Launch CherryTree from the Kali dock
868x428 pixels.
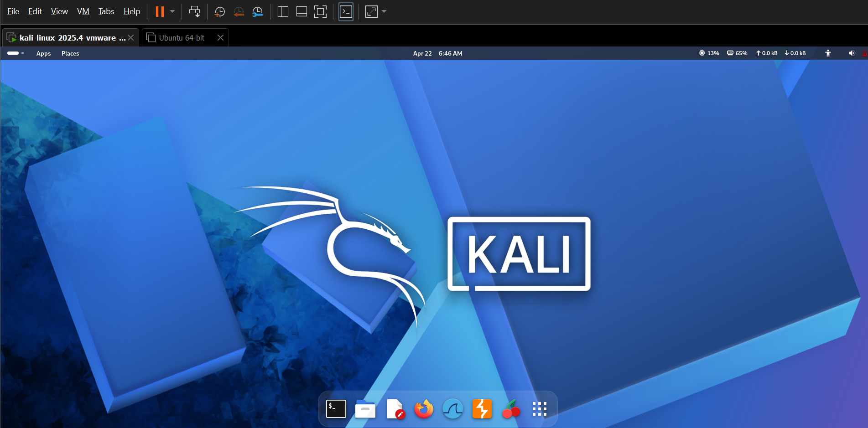[511, 409]
